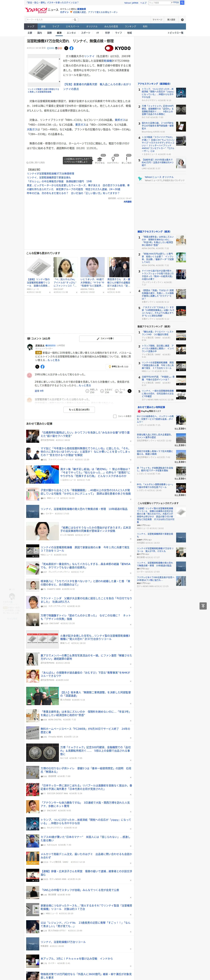Share the user comment via the X icon
The height and width of the screenshot is (980, 210).
[x=129, y=391]
